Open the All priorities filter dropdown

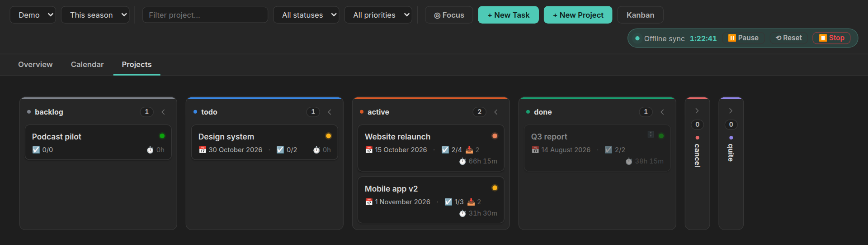tap(378, 15)
